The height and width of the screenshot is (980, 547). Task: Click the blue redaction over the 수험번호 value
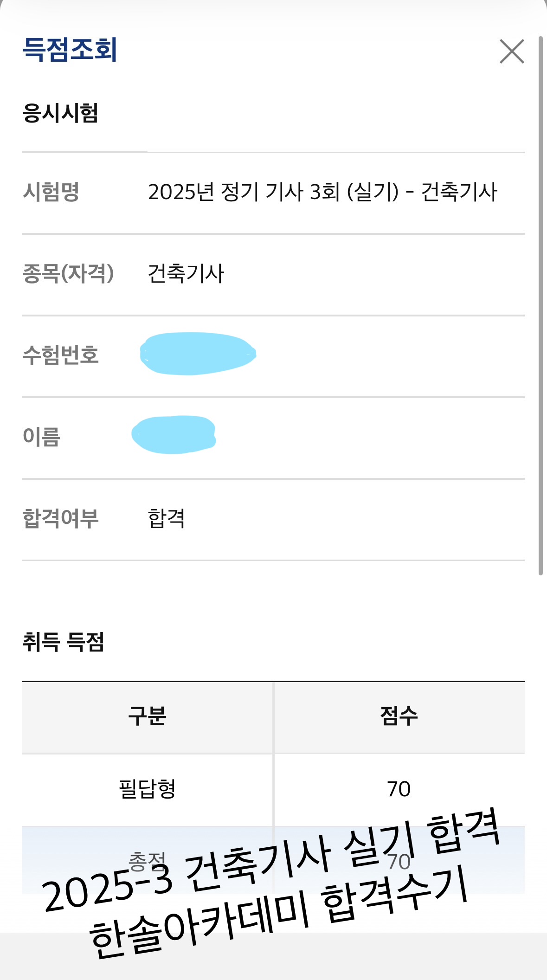click(x=198, y=354)
